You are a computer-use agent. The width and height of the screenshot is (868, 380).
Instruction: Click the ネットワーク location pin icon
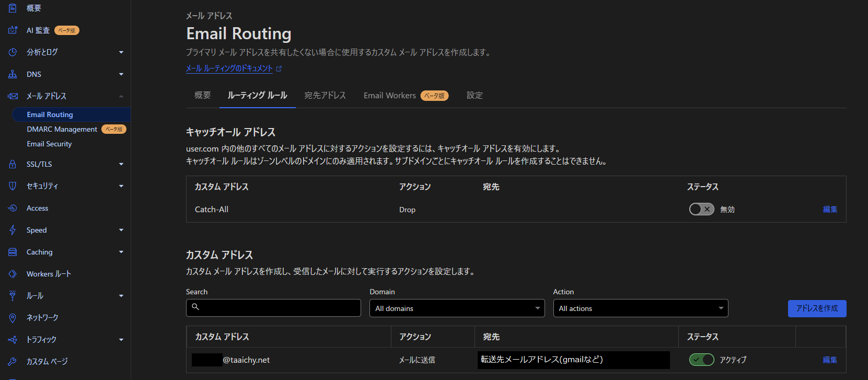(x=13, y=318)
